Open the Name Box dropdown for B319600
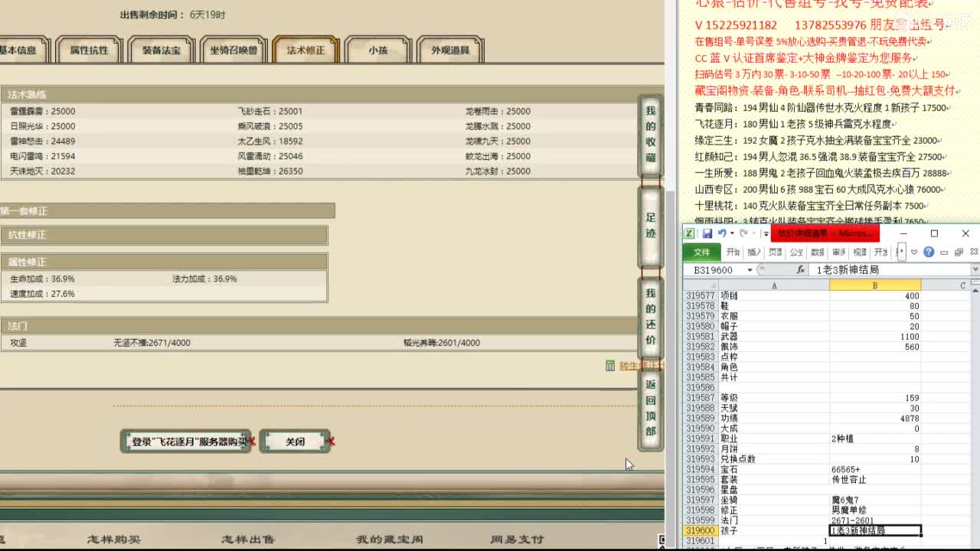 pyautogui.click(x=750, y=270)
